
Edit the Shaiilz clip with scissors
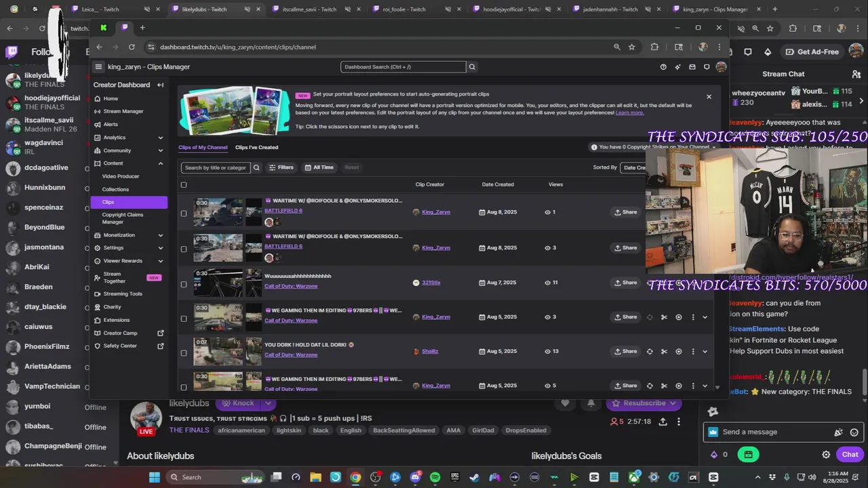tap(664, 351)
